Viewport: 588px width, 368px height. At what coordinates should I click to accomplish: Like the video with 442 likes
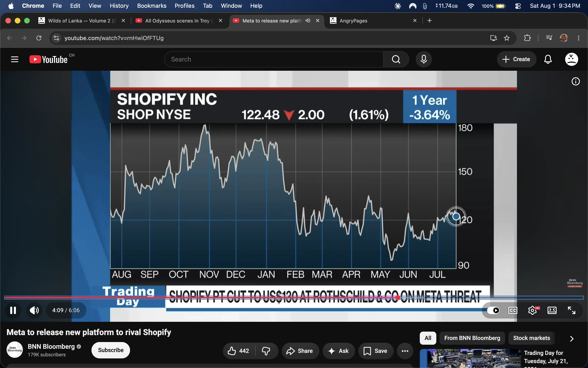pyautogui.click(x=239, y=351)
